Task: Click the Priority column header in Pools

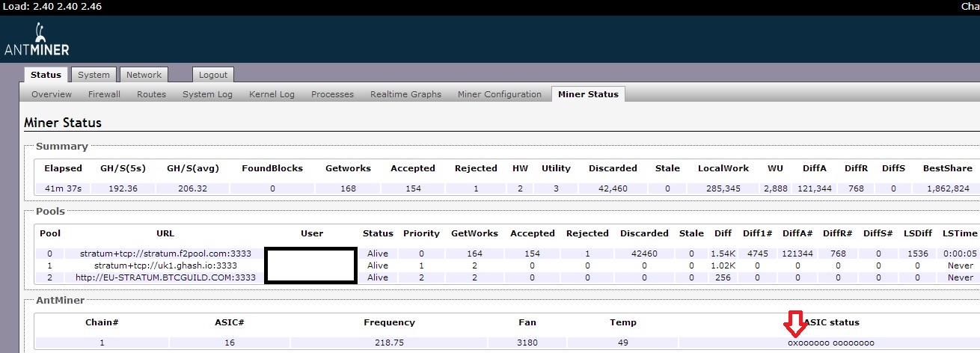Action: (x=421, y=233)
